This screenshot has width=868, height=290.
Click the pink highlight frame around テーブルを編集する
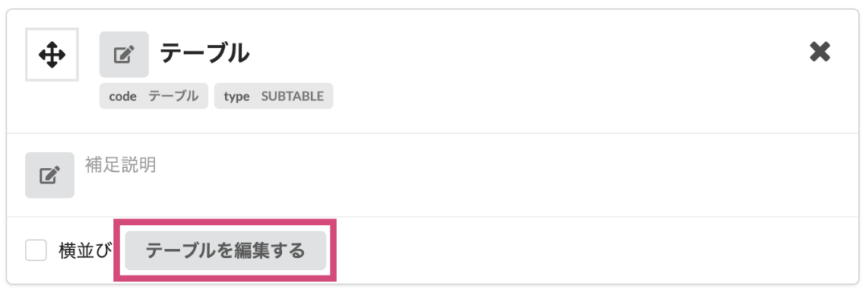click(225, 251)
